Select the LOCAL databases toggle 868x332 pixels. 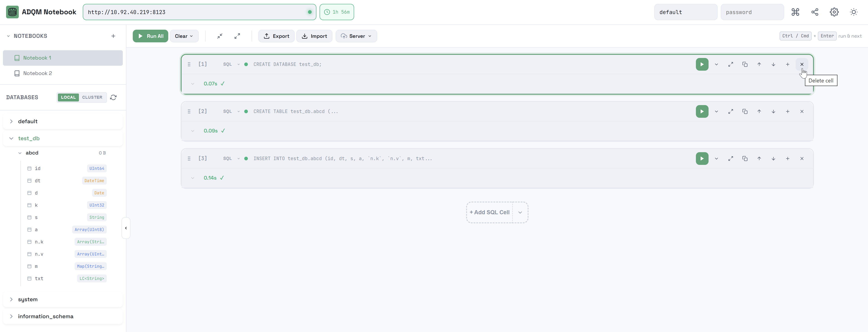point(68,97)
